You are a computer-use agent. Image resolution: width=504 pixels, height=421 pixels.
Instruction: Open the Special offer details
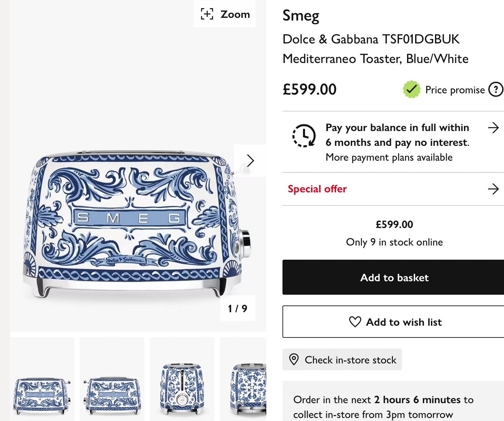pos(317,189)
